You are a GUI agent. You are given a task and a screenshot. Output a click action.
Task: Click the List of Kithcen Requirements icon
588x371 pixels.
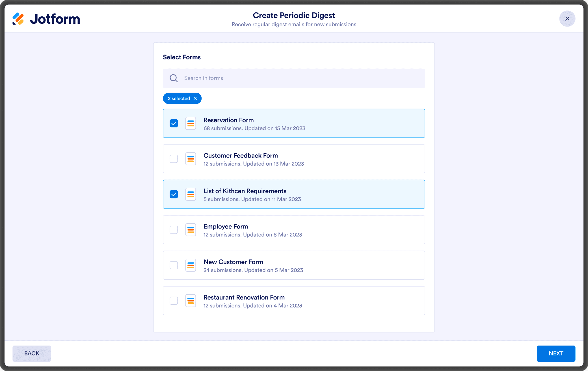(191, 194)
